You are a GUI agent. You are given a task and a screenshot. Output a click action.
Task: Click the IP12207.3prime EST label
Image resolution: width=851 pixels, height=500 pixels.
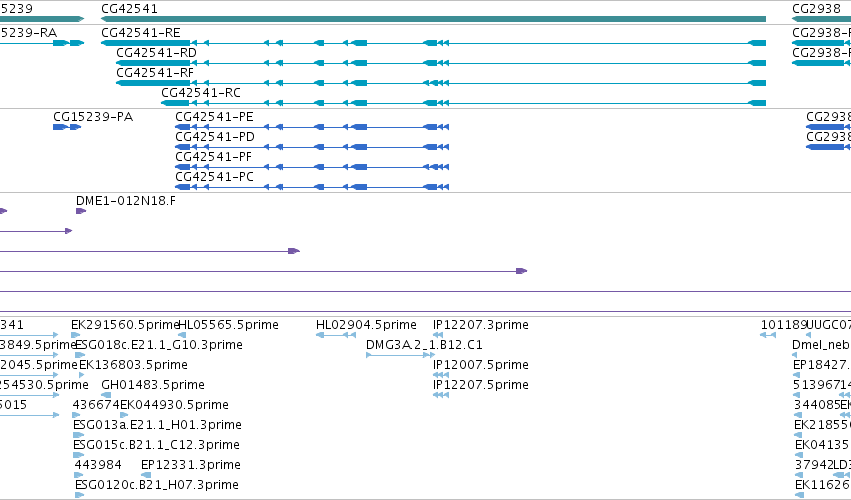481,325
